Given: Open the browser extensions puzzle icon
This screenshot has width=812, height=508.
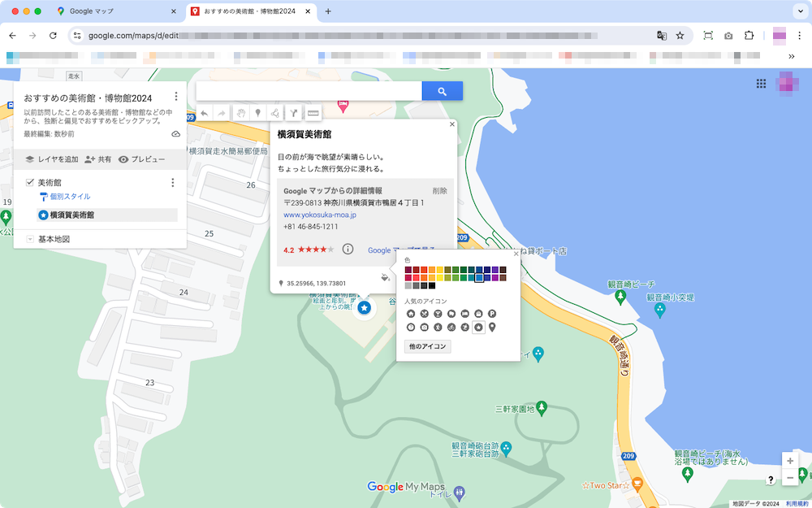Looking at the screenshot, I should (x=749, y=35).
